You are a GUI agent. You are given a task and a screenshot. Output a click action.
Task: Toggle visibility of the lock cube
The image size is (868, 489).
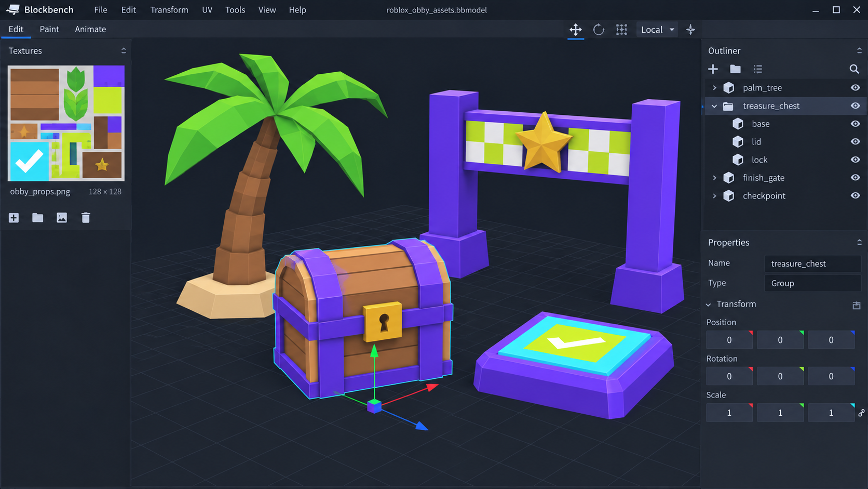pyautogui.click(x=855, y=160)
